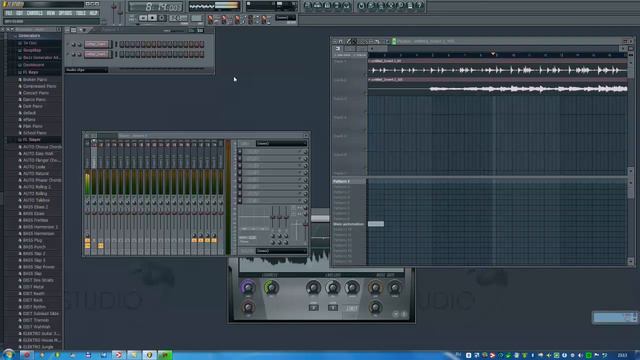Select the ELEKTRO Jungle preset
The image size is (640, 360).
pyautogui.click(x=38, y=347)
